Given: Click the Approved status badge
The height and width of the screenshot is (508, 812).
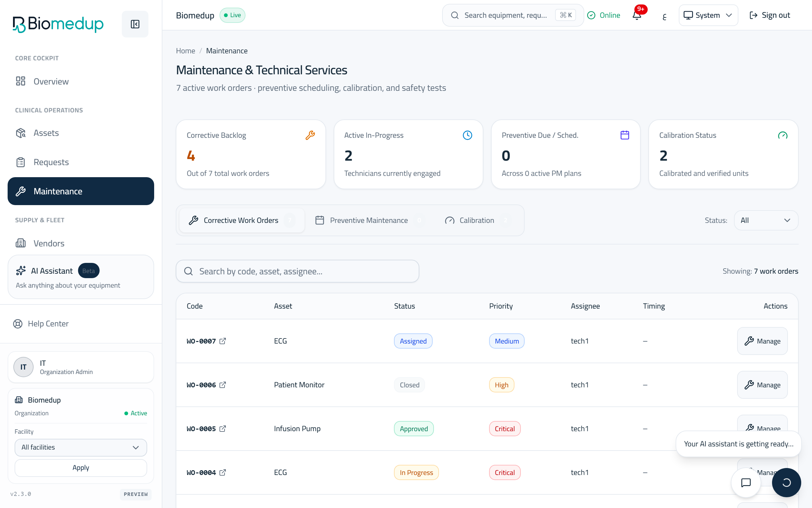Looking at the screenshot, I should point(414,429).
